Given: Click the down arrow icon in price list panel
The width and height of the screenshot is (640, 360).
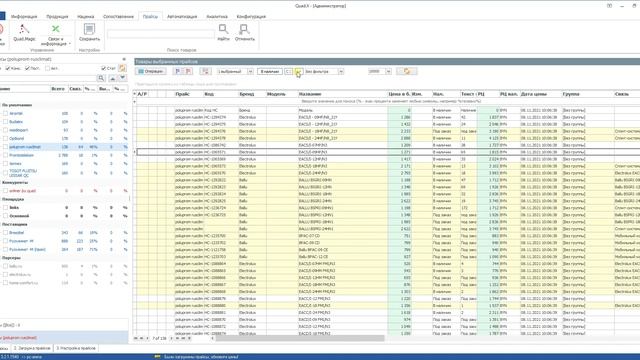Looking at the screenshot, I should (x=122, y=78).
